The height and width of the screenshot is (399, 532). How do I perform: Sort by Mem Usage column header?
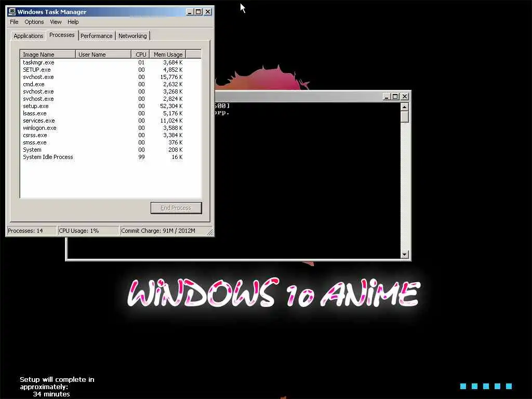(168, 55)
